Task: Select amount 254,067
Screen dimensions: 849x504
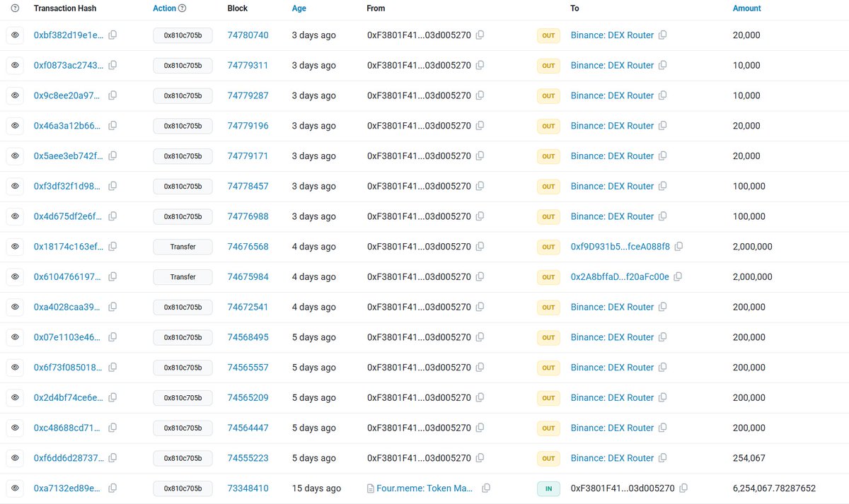Action: pyautogui.click(x=749, y=458)
